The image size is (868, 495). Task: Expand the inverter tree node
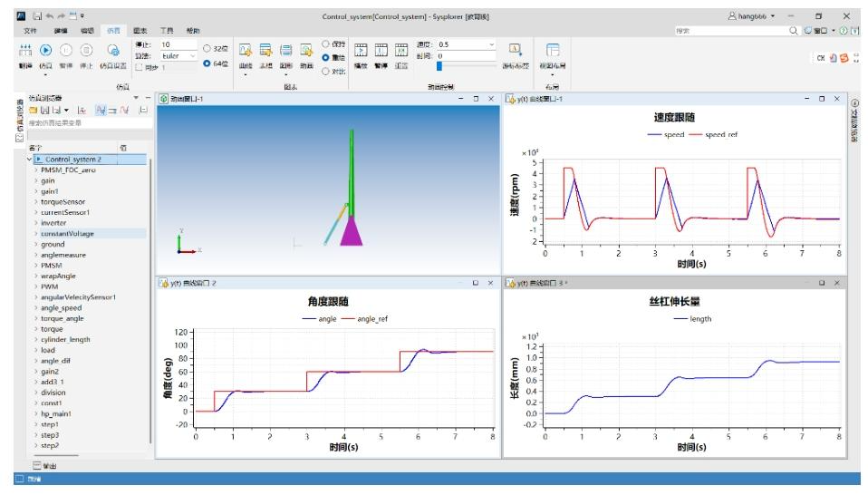pyautogui.click(x=36, y=223)
